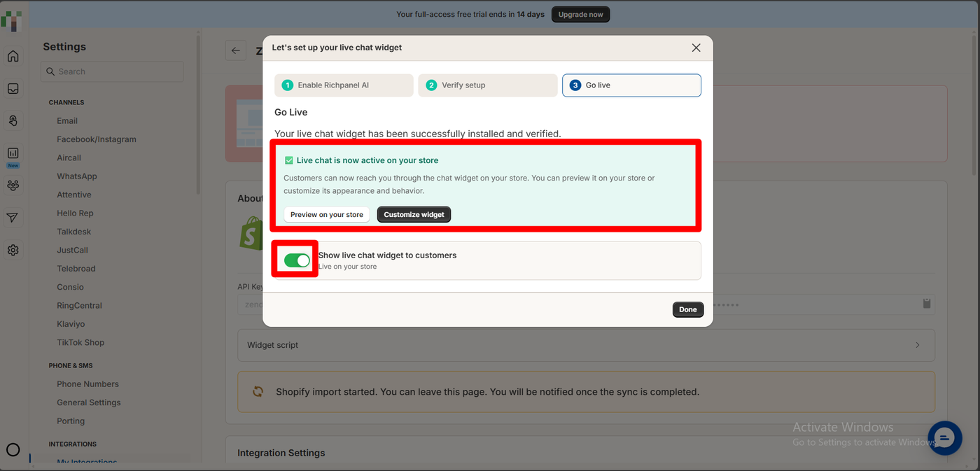Open the Team people icon in sidebar
Image resolution: width=980 pixels, height=471 pixels.
click(13, 185)
